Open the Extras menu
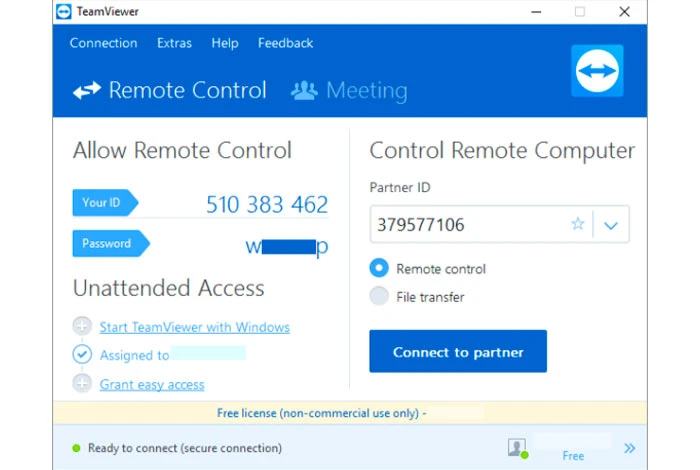 pyautogui.click(x=174, y=43)
